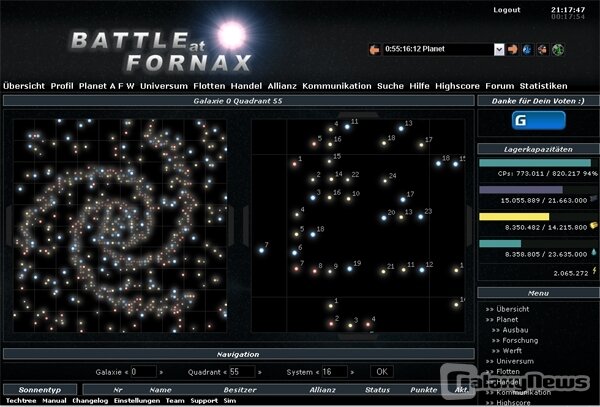Viewport: 600px width, 407px height.
Task: Open Statistiken in top menu
Action: pyautogui.click(x=543, y=86)
